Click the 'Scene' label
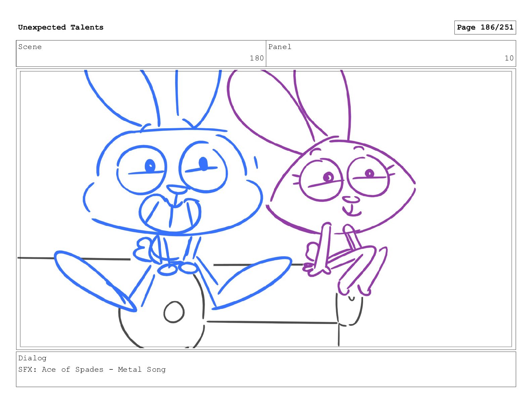This screenshot has width=532, height=411. pos(30,47)
